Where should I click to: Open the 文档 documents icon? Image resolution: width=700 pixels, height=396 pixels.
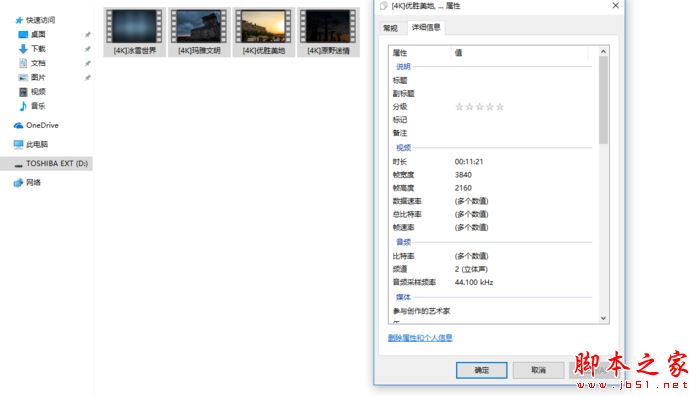pos(23,63)
